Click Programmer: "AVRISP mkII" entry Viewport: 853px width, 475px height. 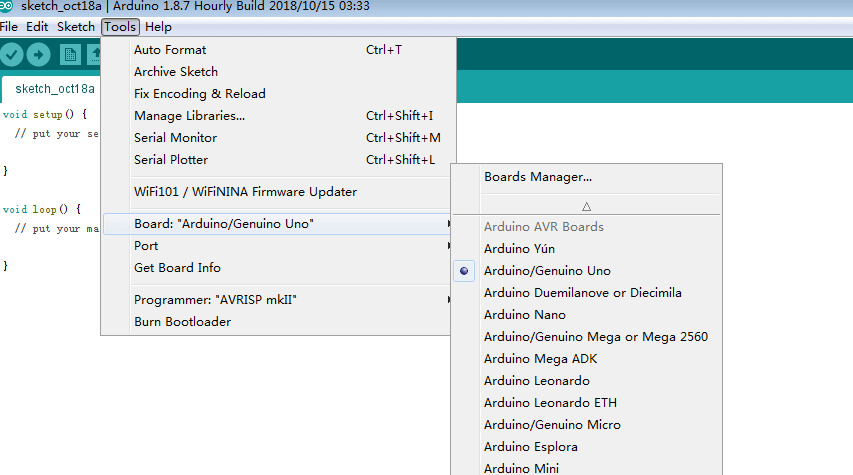click(x=277, y=300)
